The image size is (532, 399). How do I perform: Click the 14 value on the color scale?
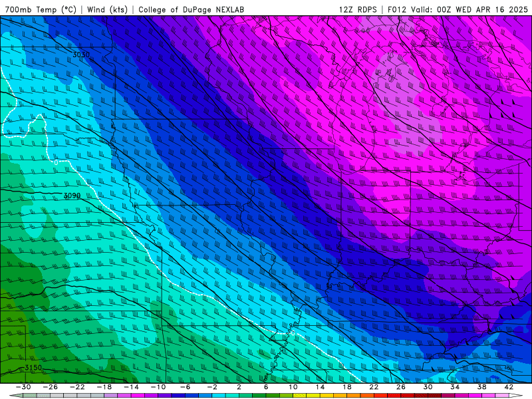(x=320, y=387)
